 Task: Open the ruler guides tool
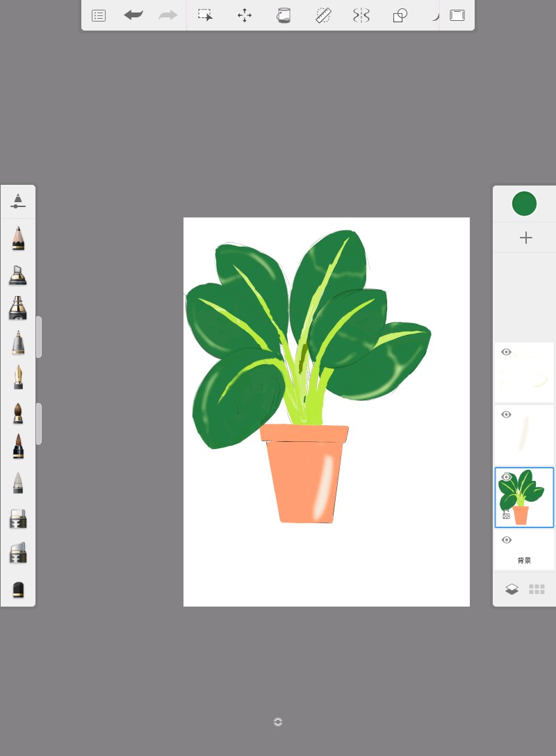(x=323, y=15)
